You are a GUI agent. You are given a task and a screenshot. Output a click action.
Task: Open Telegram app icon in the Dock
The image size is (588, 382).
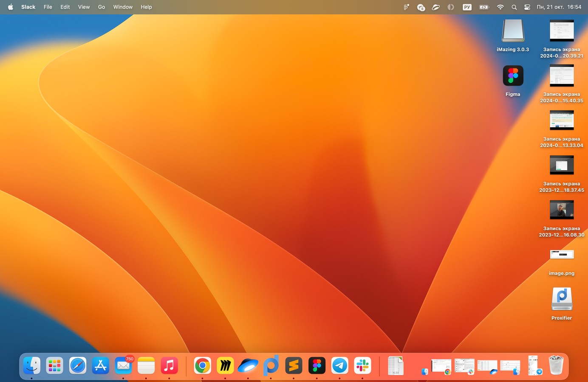339,365
